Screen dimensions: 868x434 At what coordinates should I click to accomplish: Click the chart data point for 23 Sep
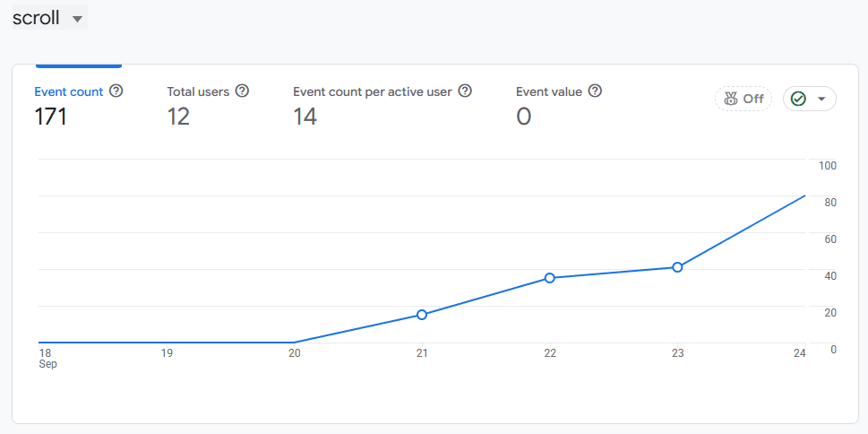677,267
